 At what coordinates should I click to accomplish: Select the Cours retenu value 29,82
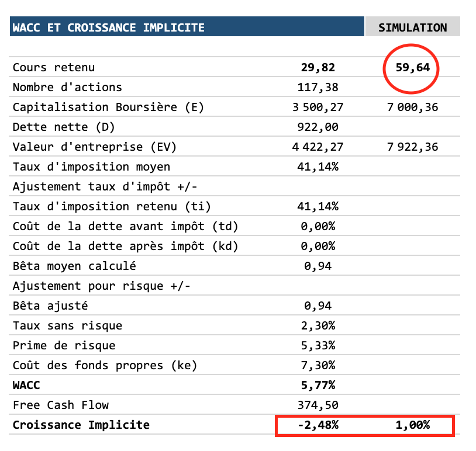pyautogui.click(x=318, y=68)
